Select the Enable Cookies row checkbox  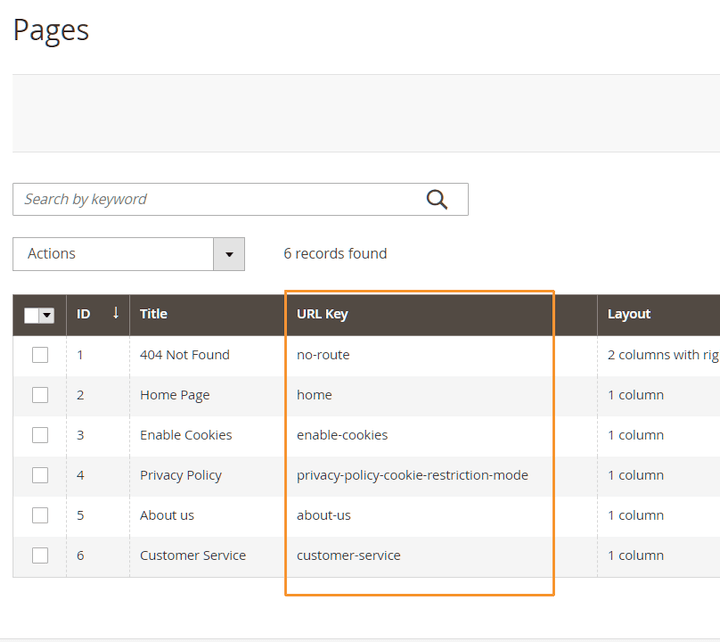pyautogui.click(x=40, y=435)
